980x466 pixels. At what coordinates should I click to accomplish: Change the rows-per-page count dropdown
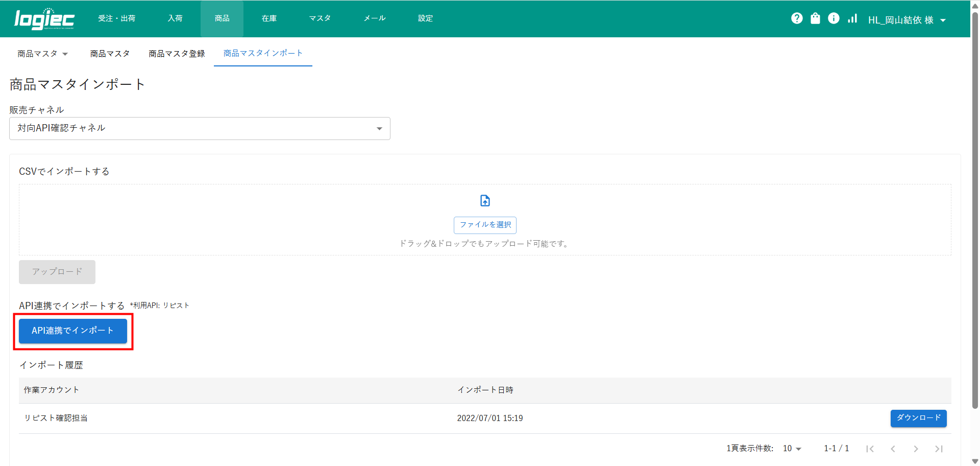(792, 449)
